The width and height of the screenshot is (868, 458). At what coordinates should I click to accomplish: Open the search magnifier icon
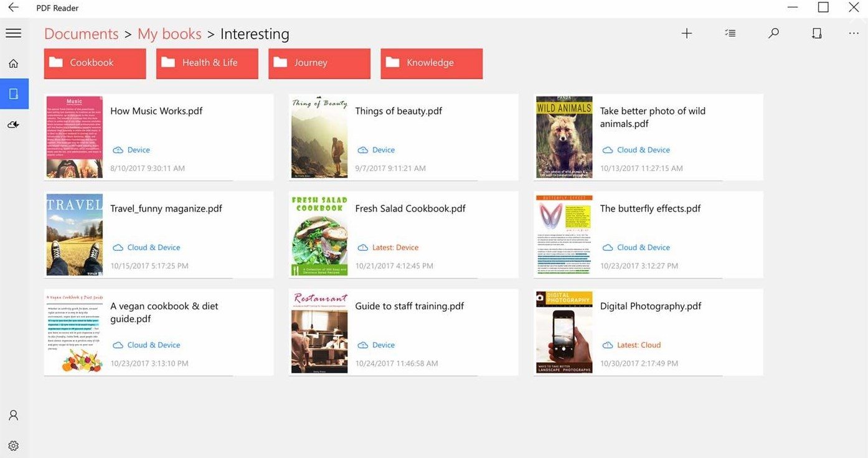pos(773,34)
